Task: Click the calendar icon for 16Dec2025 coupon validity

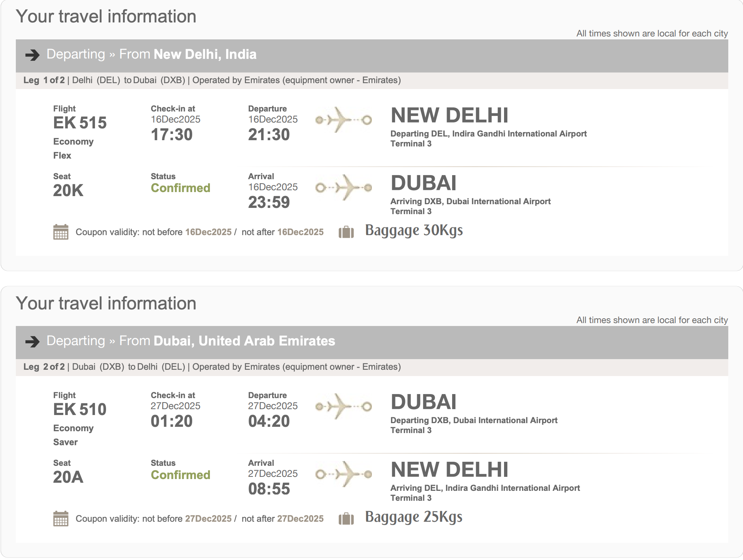Action: (x=61, y=232)
